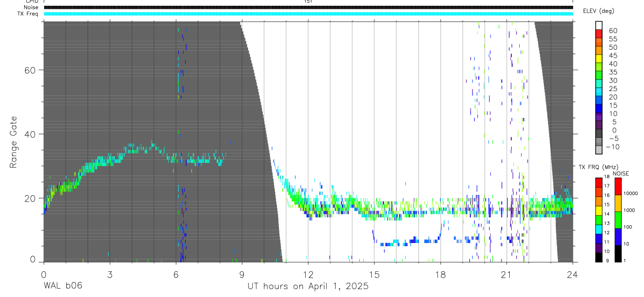Click the '55' tick on the ELEV scale
644x297 pixels.
coord(613,39)
